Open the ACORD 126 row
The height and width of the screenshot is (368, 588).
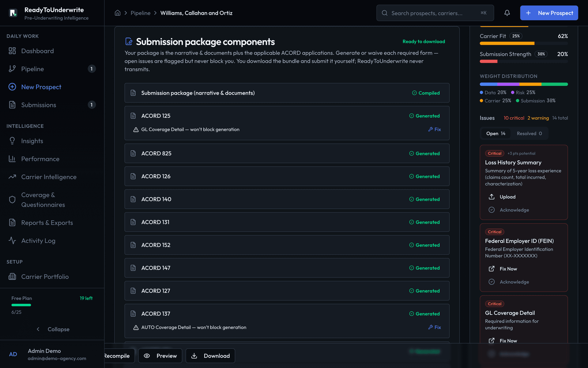(287, 176)
